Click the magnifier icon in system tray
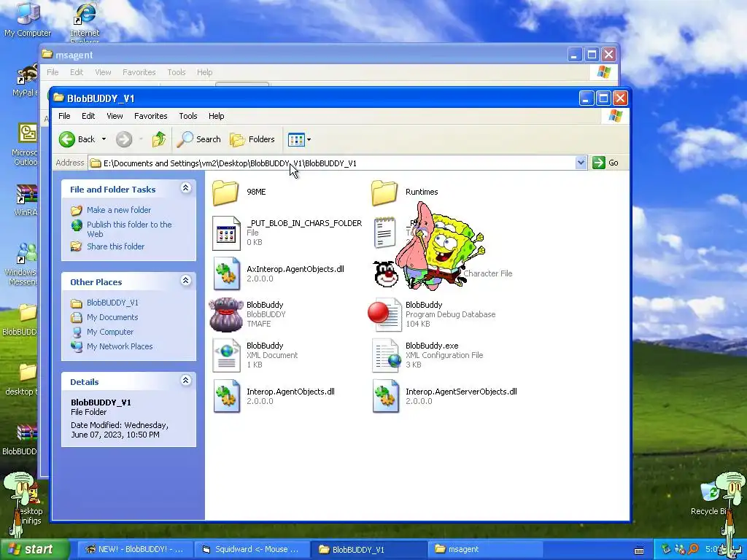747x560 pixels. [694, 549]
